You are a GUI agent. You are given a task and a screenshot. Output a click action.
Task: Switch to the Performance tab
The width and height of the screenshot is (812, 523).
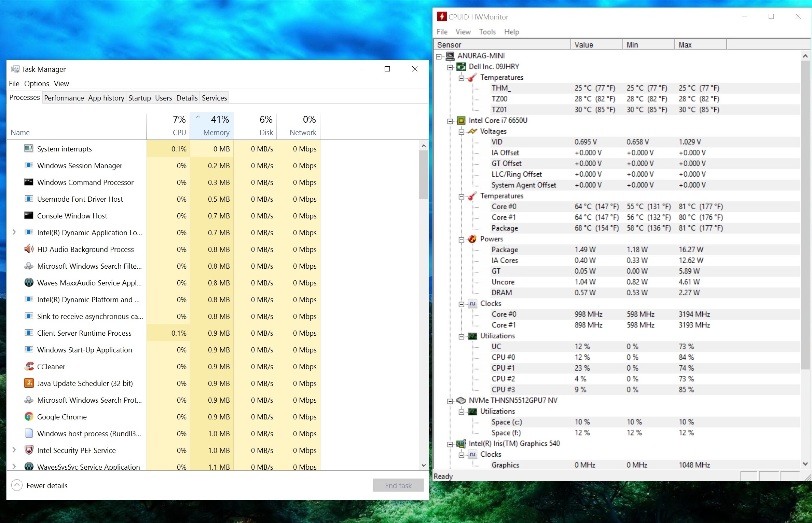pos(64,98)
